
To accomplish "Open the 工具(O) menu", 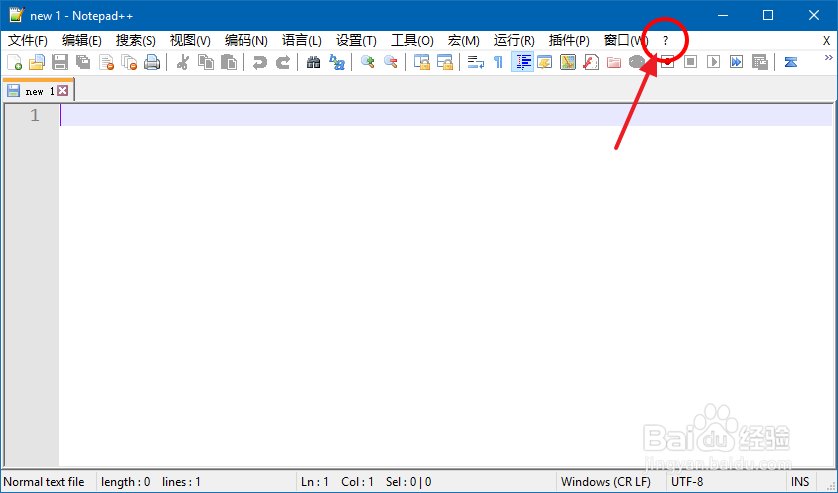I will 412,41.
